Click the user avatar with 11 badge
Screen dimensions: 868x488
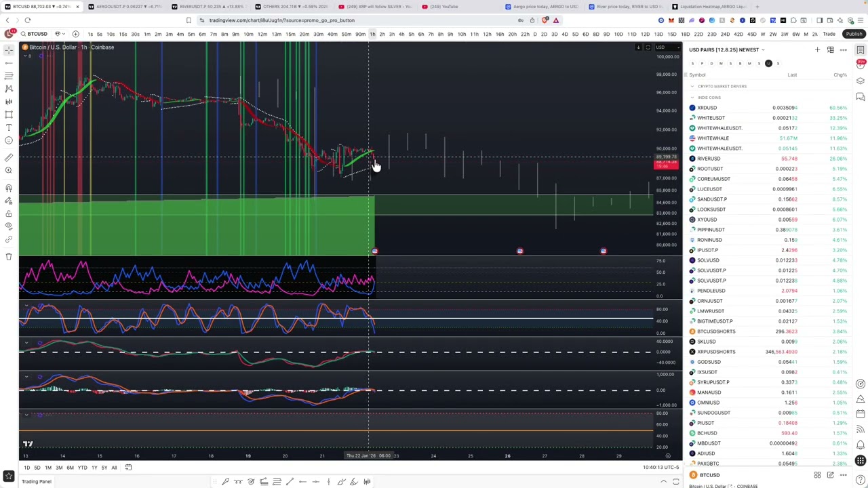9,34
